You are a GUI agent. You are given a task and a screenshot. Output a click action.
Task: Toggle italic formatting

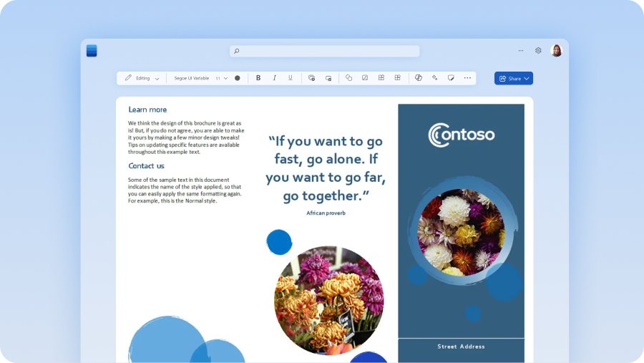[x=274, y=78]
